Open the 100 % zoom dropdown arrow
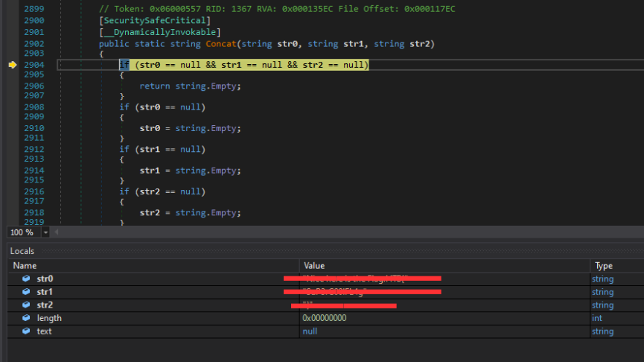 pyautogui.click(x=46, y=232)
